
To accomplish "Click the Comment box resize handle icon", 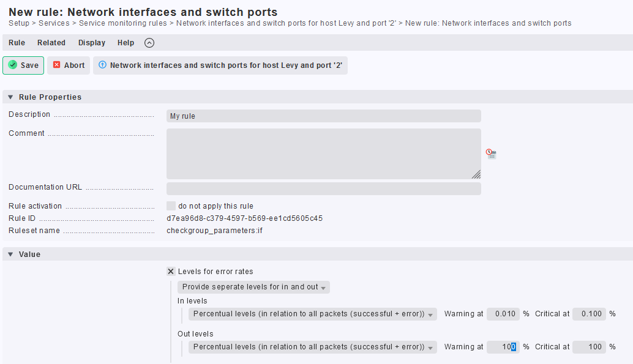I will pyautogui.click(x=476, y=175).
